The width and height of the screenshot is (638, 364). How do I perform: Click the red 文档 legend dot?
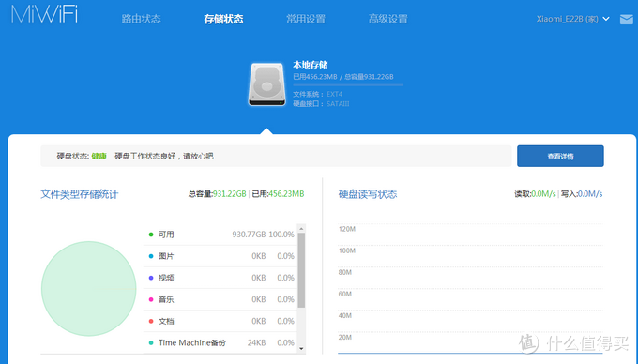pyautogui.click(x=151, y=321)
